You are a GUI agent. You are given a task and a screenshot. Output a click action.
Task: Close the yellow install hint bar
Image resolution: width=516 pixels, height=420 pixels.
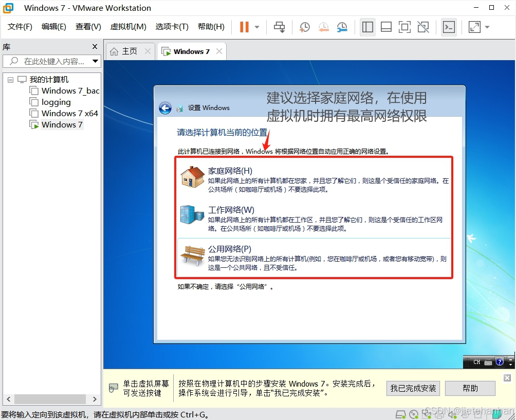(507, 378)
